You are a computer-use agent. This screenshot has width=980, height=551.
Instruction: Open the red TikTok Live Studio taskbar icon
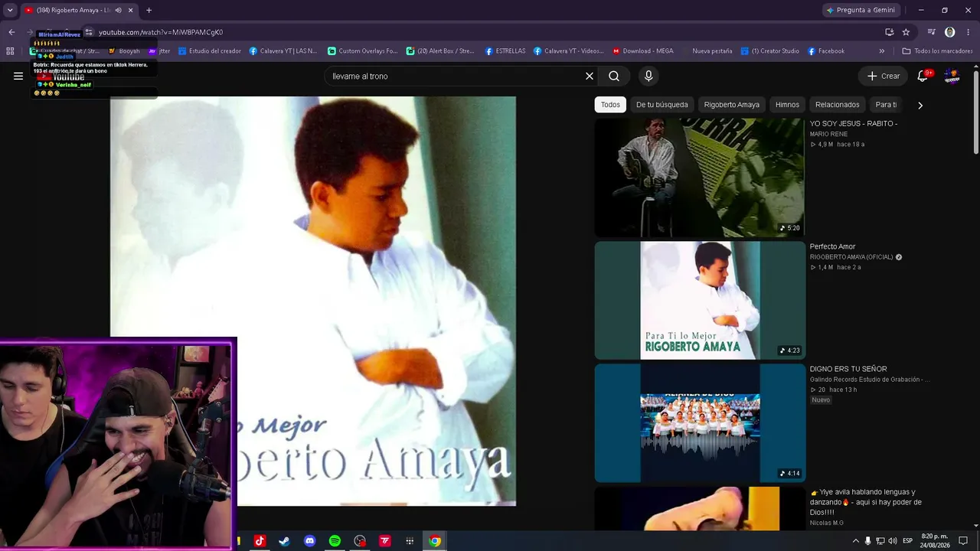click(384, 541)
